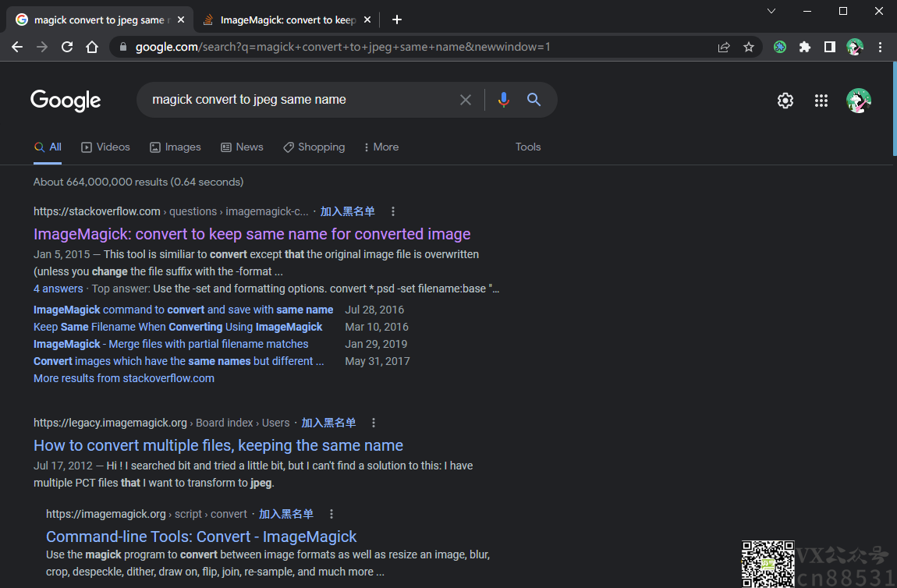Image resolution: width=897 pixels, height=588 pixels.
Task: Open the Tools filter options
Action: pos(528,147)
